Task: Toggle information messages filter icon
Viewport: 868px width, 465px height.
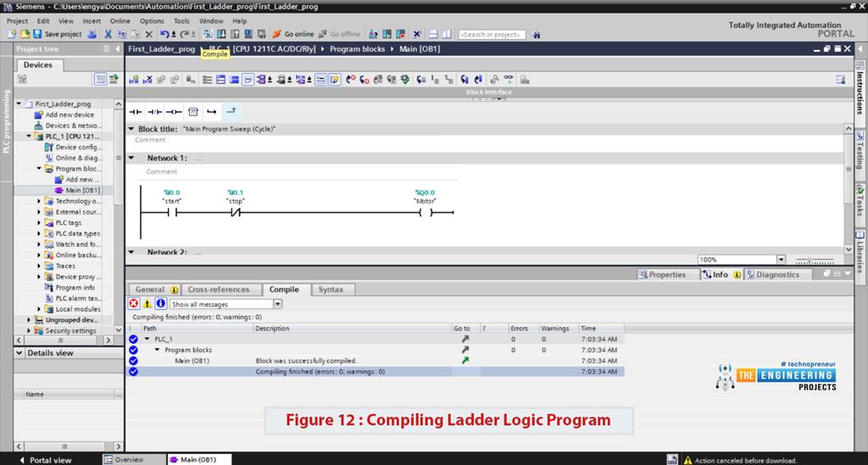Action: [160, 304]
